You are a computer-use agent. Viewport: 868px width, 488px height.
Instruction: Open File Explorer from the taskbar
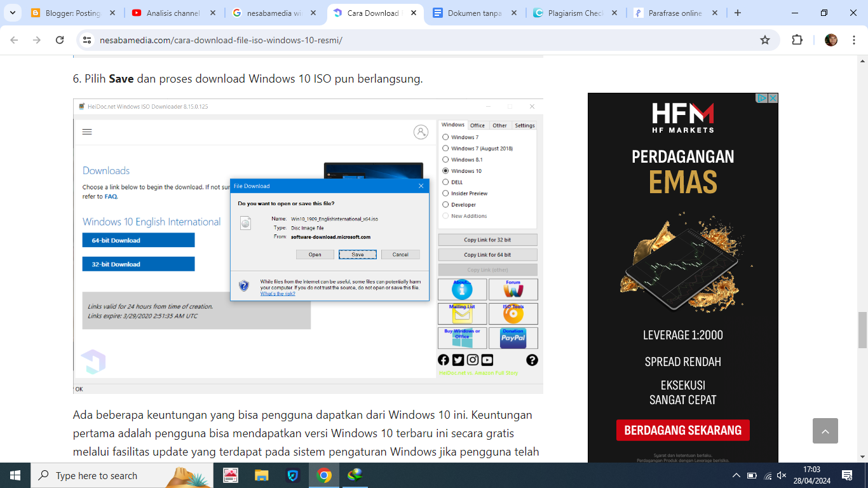(x=261, y=475)
